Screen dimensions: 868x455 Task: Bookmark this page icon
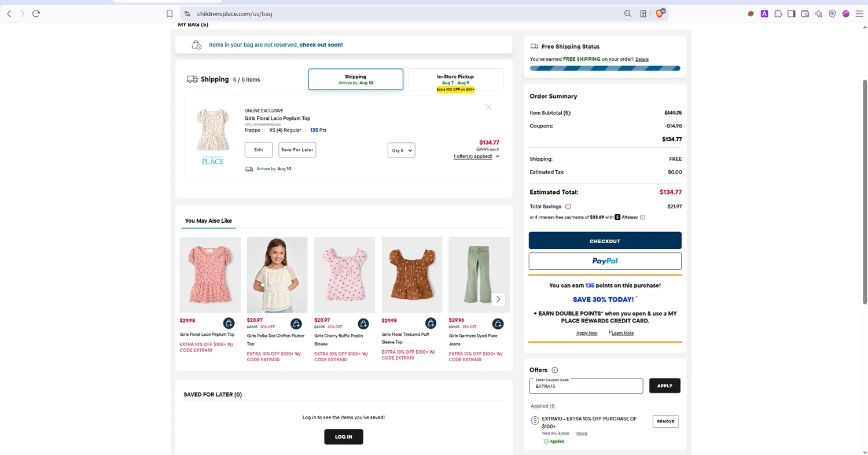tap(170, 13)
